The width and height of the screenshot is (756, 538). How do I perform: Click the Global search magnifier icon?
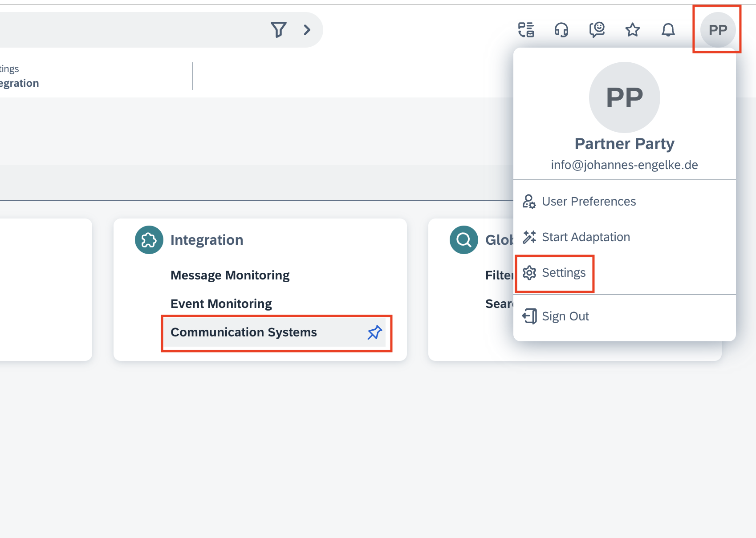(464, 240)
